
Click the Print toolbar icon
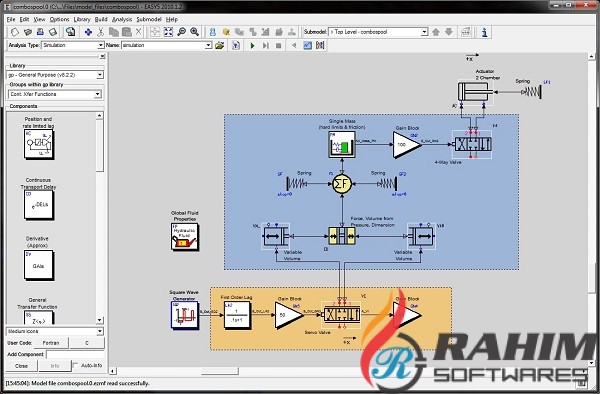click(40, 32)
